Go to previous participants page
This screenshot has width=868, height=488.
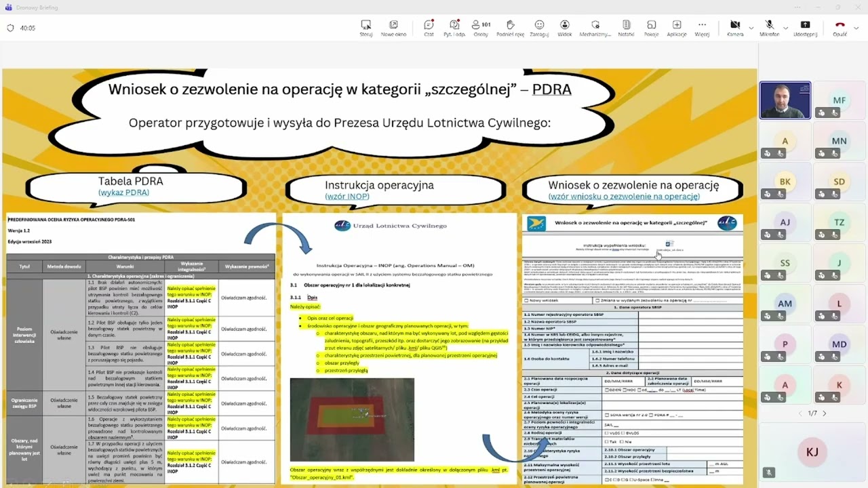tap(800, 413)
